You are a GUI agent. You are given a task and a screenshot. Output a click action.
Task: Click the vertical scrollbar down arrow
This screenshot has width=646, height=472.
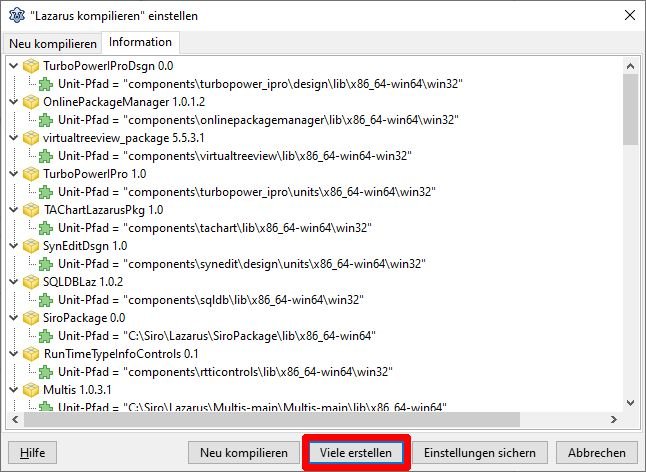click(630, 403)
